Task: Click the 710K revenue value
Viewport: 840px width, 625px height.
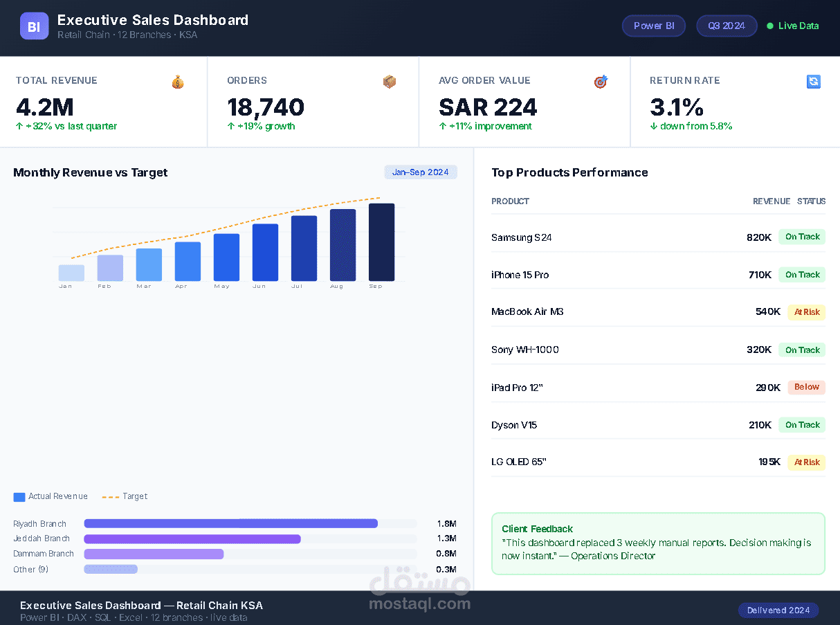Action: pyautogui.click(x=760, y=275)
